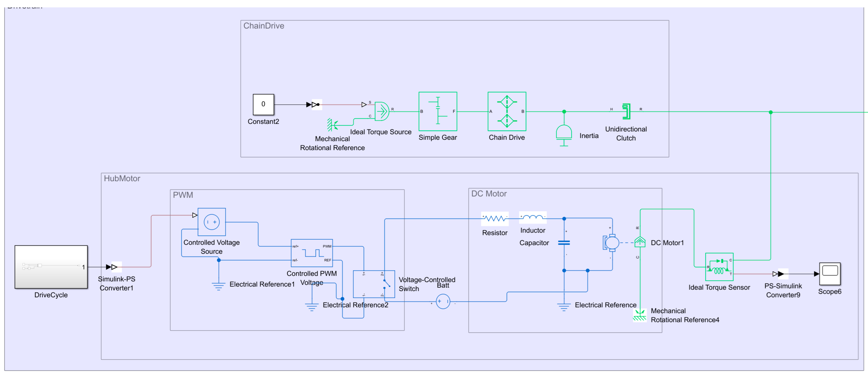Select the Simple Gear block
868x378 pixels.
pos(437,111)
